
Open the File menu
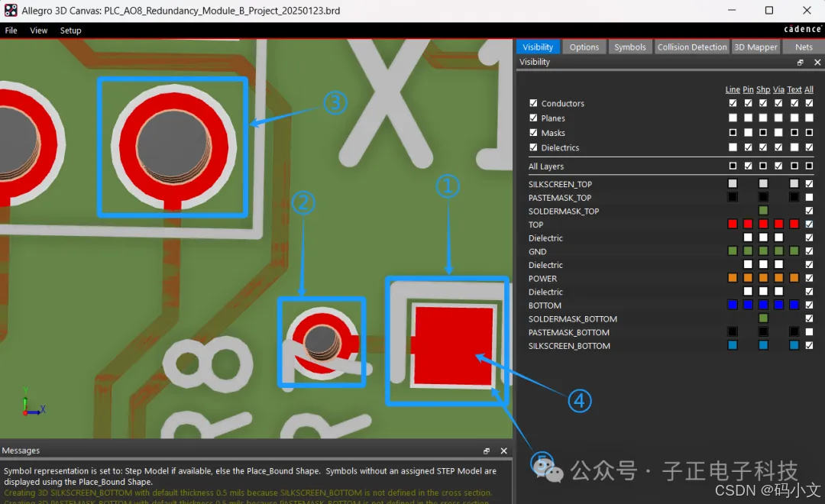[x=11, y=31]
